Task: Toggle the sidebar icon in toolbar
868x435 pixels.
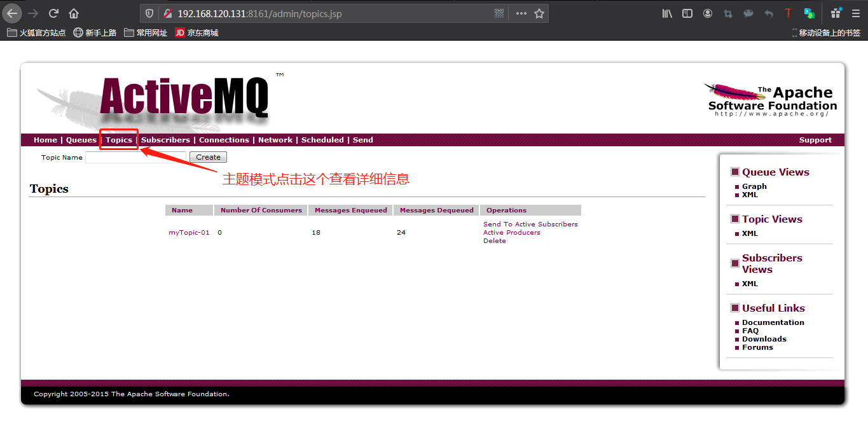Action: (x=687, y=13)
